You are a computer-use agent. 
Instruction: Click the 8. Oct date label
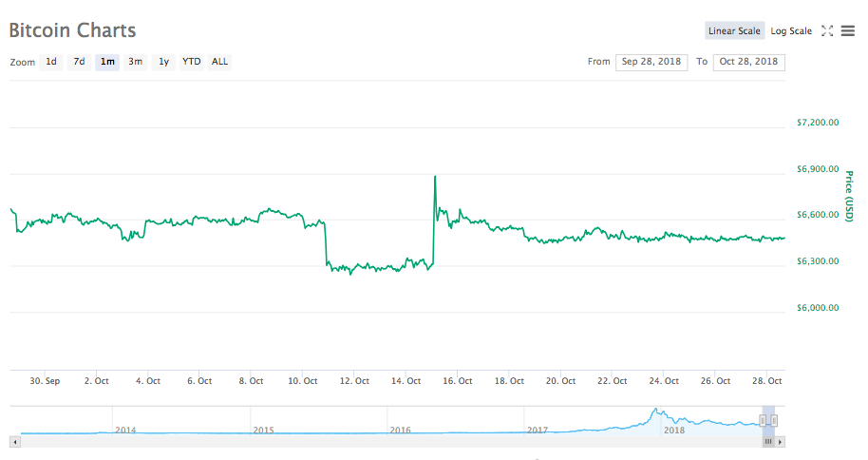point(251,381)
